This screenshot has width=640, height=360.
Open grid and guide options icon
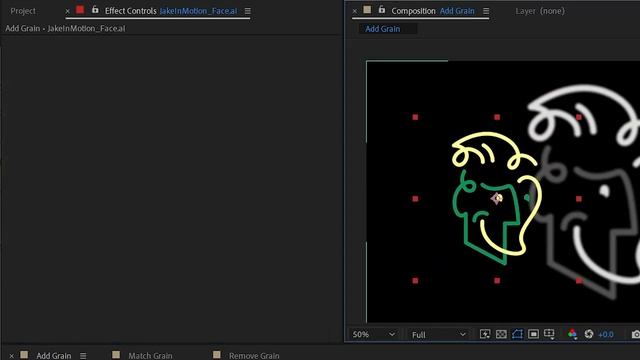click(x=549, y=334)
